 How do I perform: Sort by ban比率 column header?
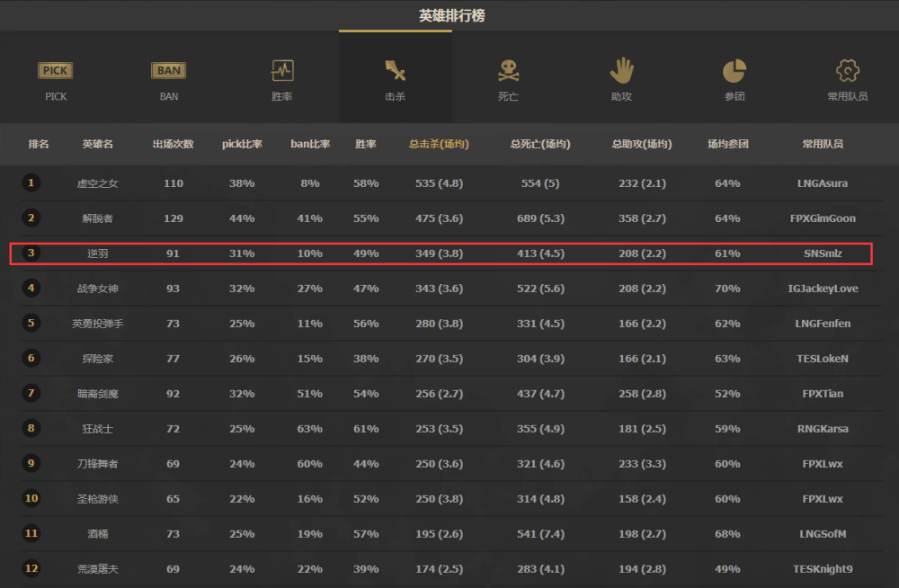pos(310,144)
